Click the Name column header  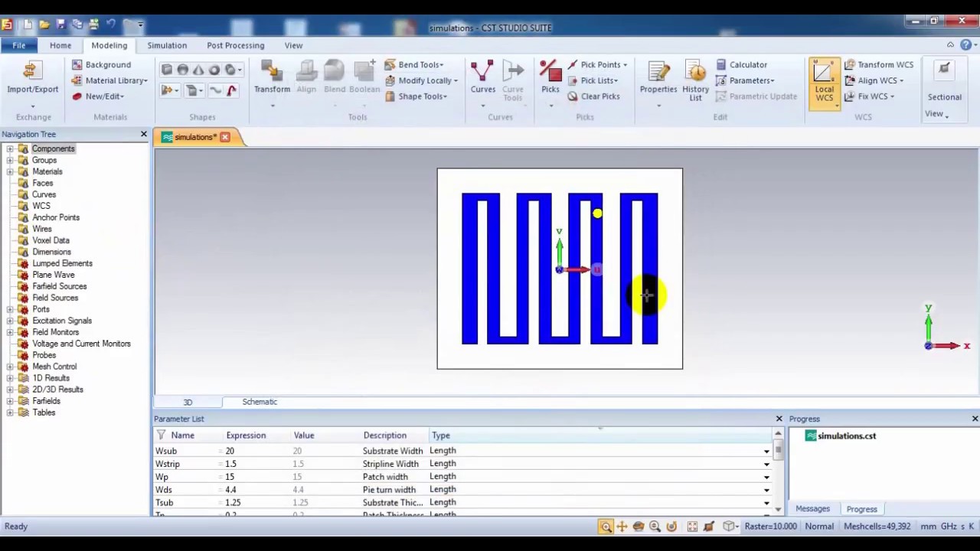pos(183,435)
